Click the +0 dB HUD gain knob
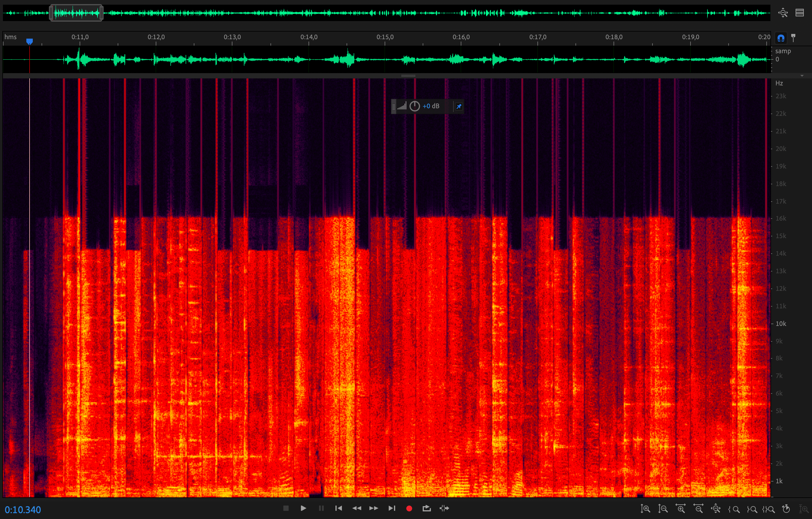The height and width of the screenshot is (519, 812). coord(414,106)
